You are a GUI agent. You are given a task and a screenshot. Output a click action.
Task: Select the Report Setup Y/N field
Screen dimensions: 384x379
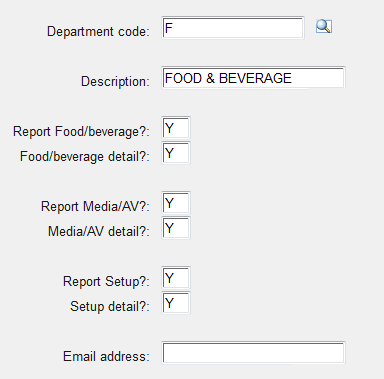coord(176,278)
